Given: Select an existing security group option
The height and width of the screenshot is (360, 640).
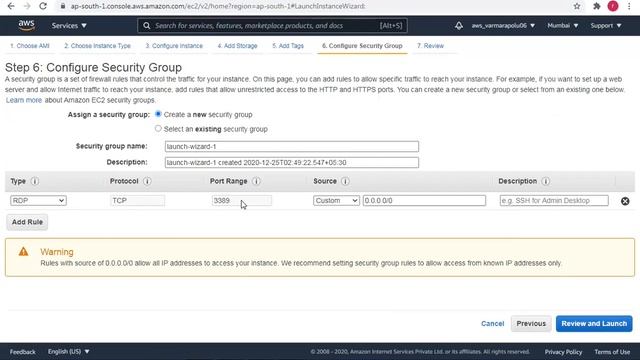Looking at the screenshot, I should (x=158, y=129).
